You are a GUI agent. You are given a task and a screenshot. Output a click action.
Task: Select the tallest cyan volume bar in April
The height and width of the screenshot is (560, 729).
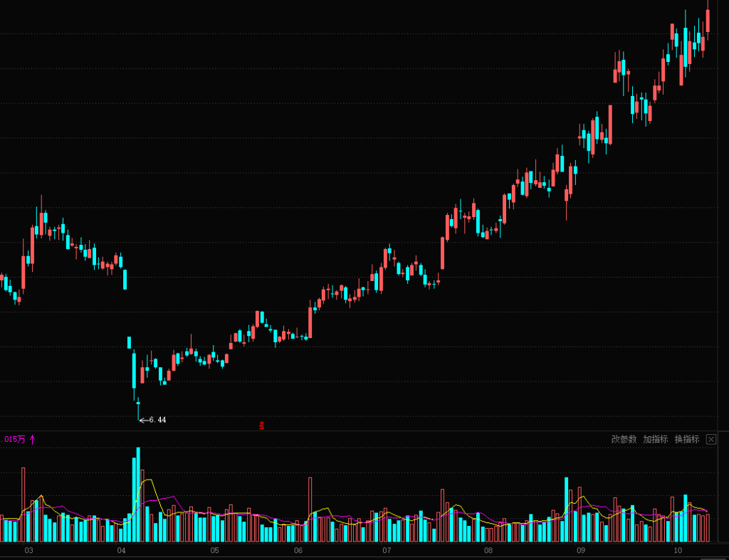pyautogui.click(x=138, y=495)
